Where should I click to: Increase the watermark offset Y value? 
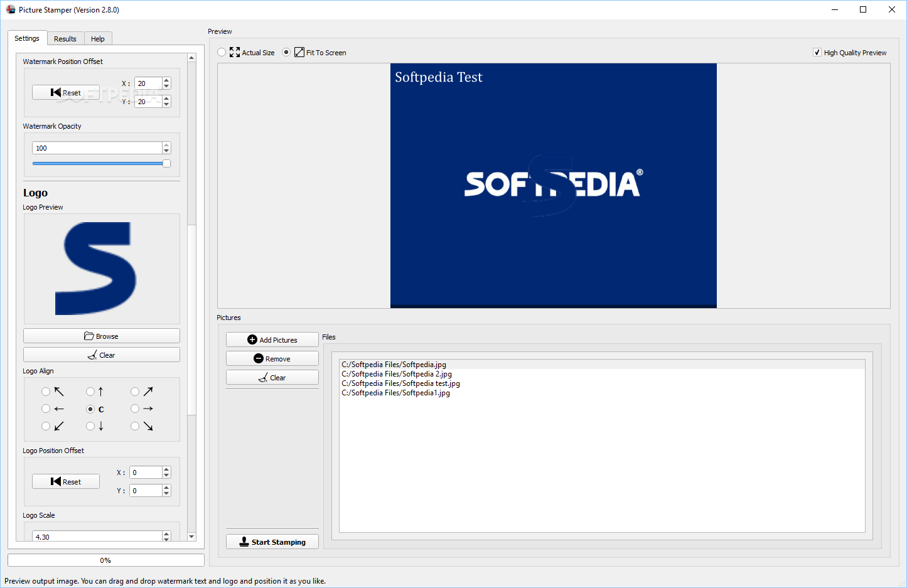point(166,99)
